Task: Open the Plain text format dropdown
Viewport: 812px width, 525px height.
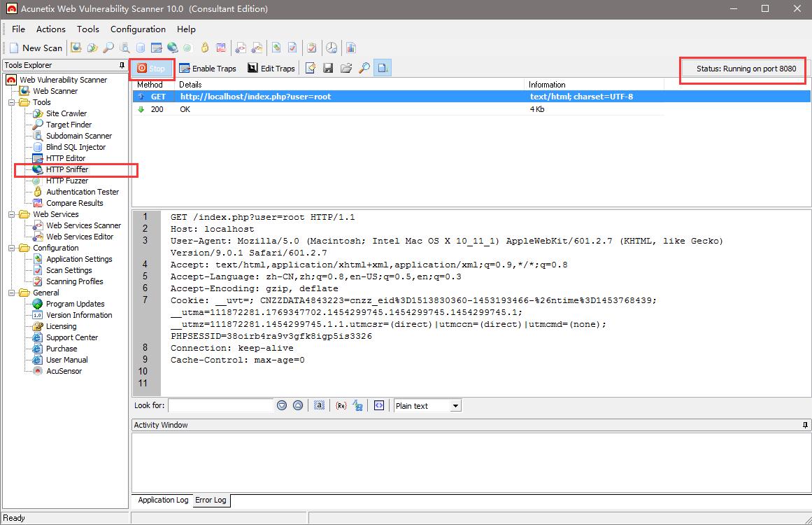Action: (455, 406)
